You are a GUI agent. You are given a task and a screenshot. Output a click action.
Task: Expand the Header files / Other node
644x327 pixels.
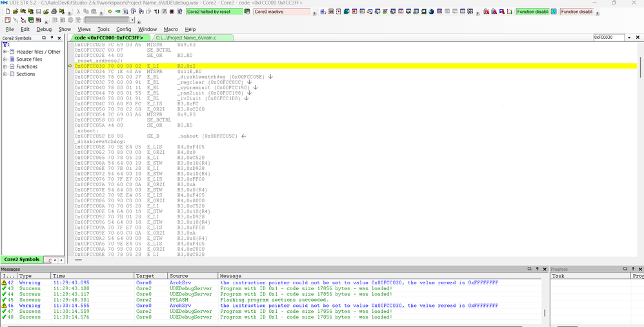[x=5, y=52]
